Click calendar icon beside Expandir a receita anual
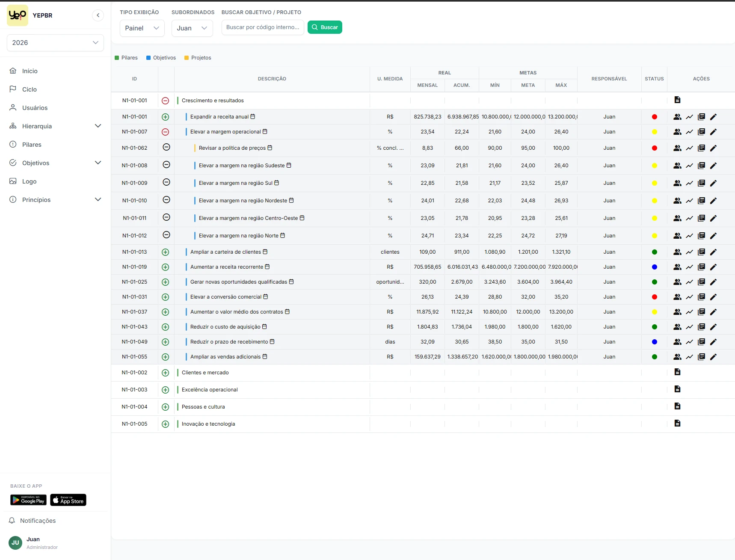This screenshot has height=560, width=735. click(253, 116)
